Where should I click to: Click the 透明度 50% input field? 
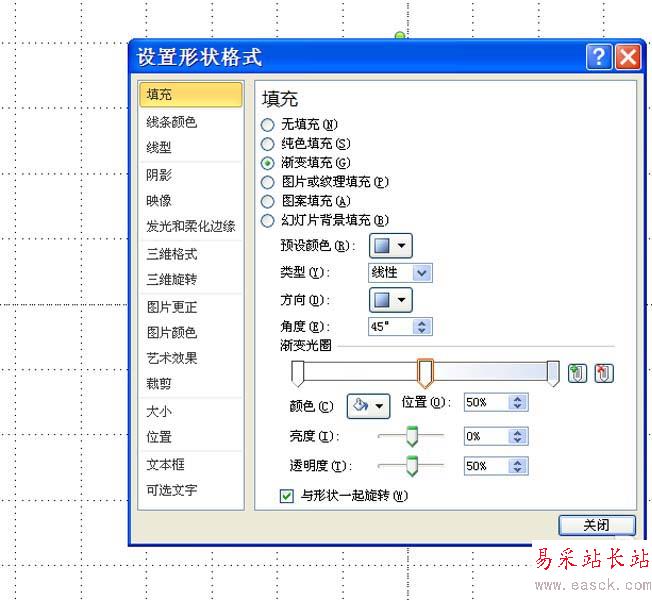click(x=486, y=466)
